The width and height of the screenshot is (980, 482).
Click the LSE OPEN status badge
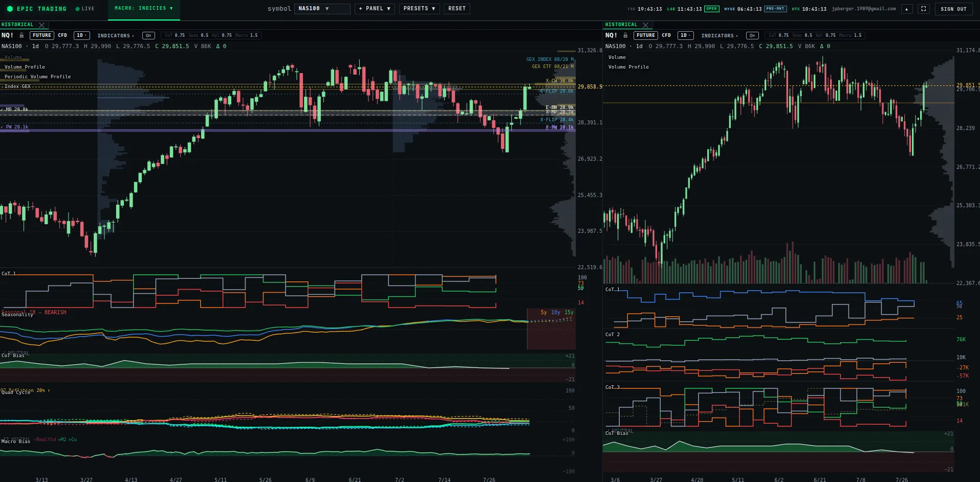(x=711, y=9)
